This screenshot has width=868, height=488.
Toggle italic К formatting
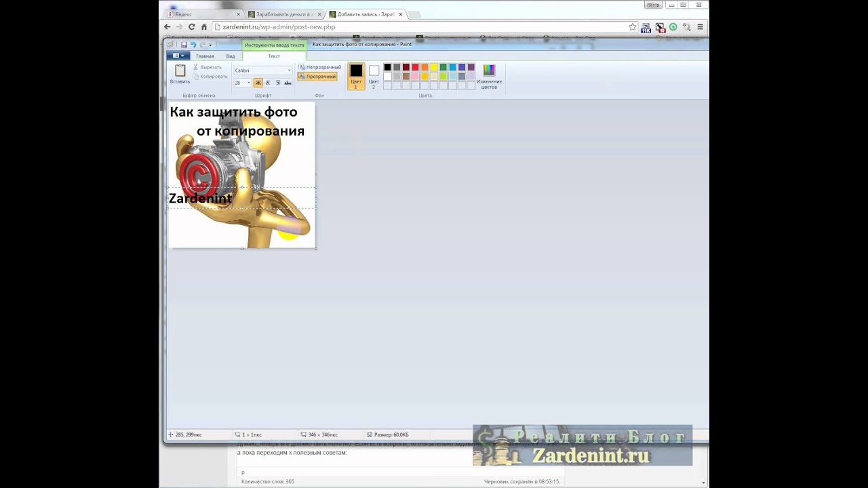[x=268, y=83]
